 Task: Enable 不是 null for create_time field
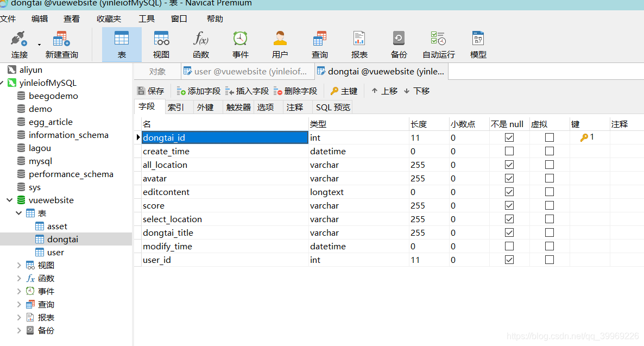[509, 151]
